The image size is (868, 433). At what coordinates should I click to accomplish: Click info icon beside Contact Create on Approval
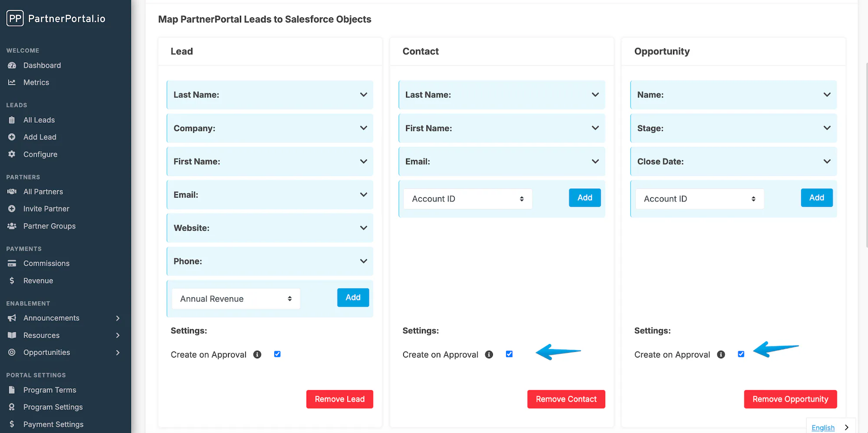pyautogui.click(x=489, y=354)
